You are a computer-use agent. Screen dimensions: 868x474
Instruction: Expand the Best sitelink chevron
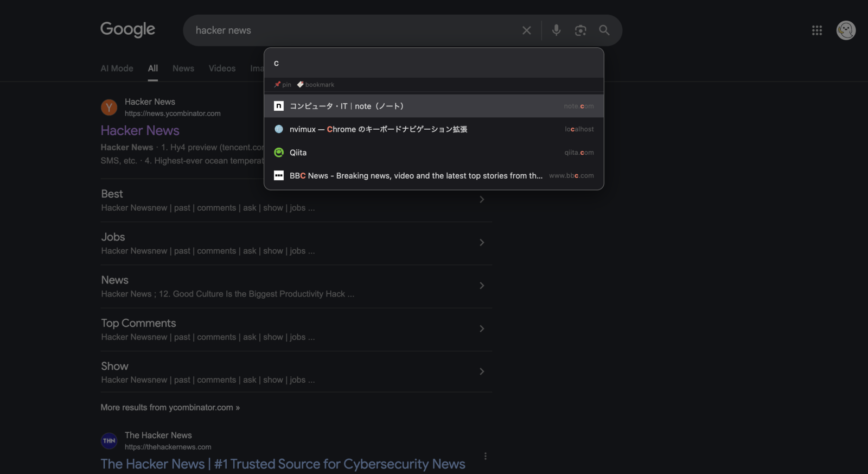click(x=482, y=199)
